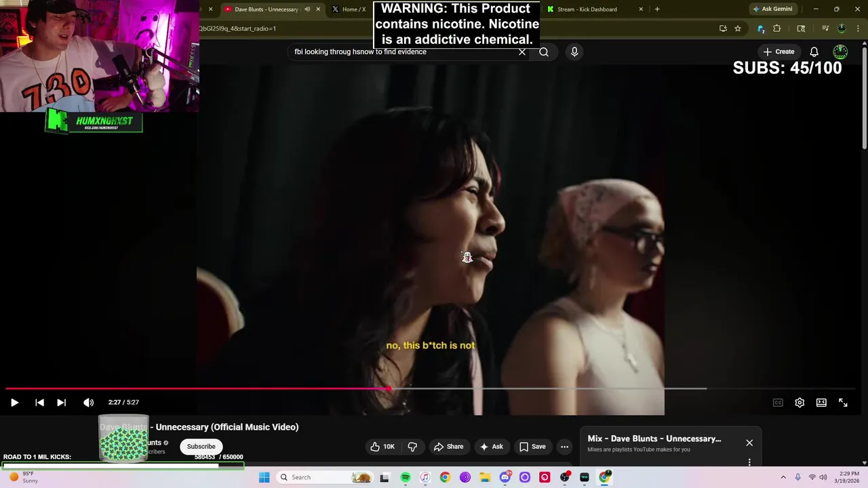Open the YouTube Create menu

(778, 52)
